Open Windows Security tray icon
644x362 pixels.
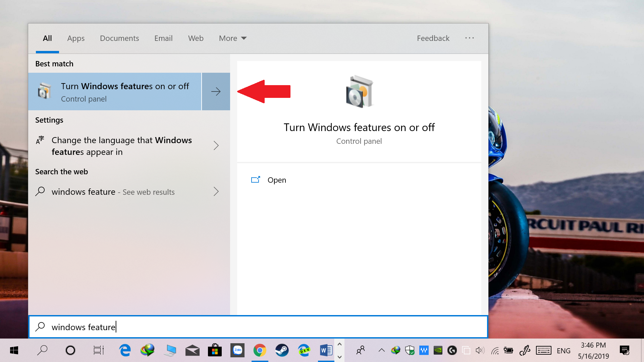coord(410,351)
